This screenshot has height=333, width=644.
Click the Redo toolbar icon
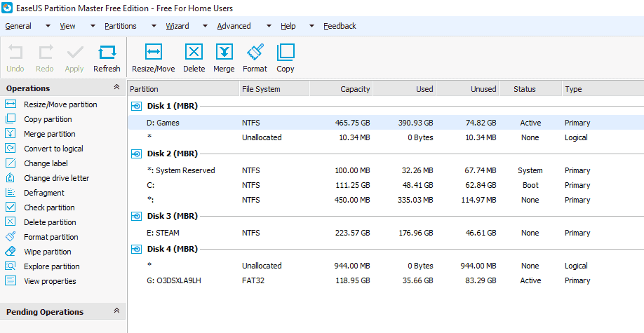coord(45,53)
